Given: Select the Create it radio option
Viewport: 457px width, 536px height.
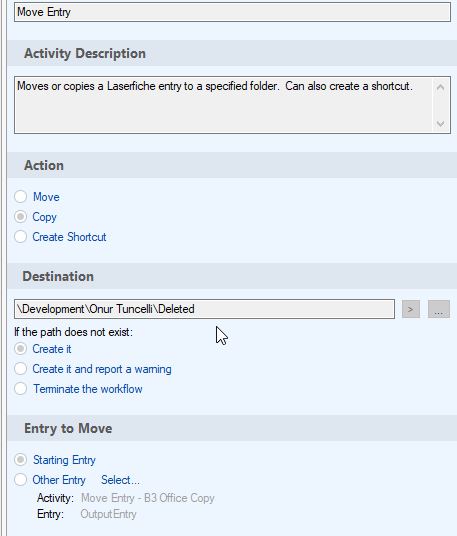Looking at the screenshot, I should 21,349.
